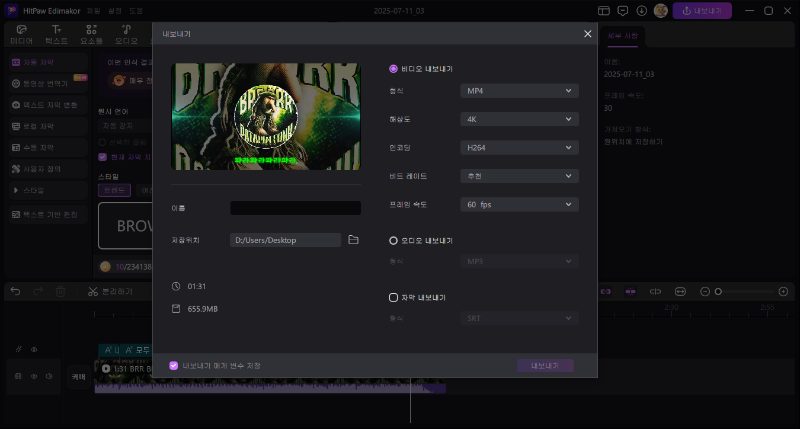The width and height of the screenshot is (800, 429).
Task: Click the purple export button in dialog
Action: click(545, 365)
